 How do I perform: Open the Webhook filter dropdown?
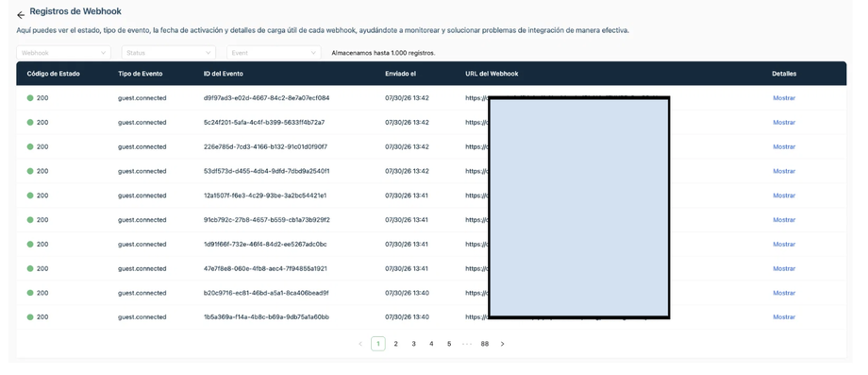(63, 53)
